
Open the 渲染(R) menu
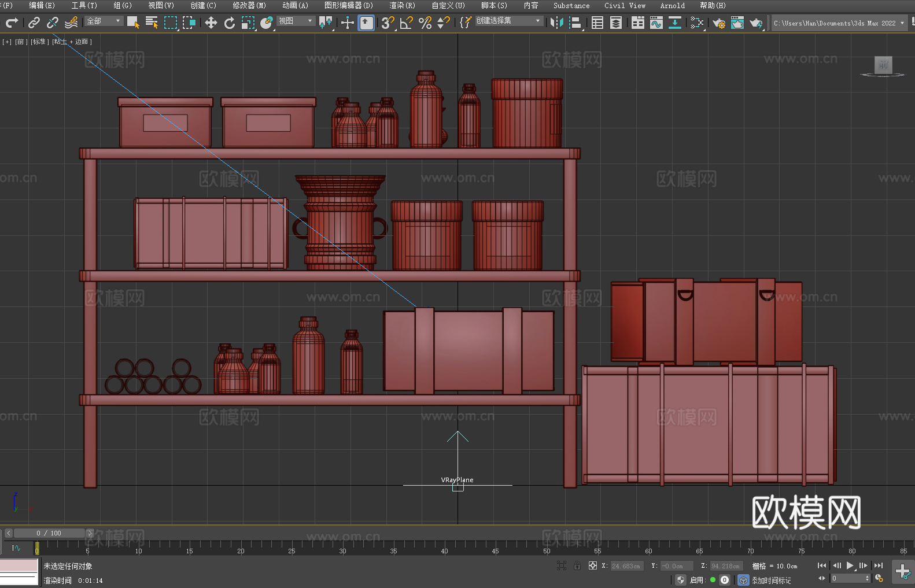[402, 5]
